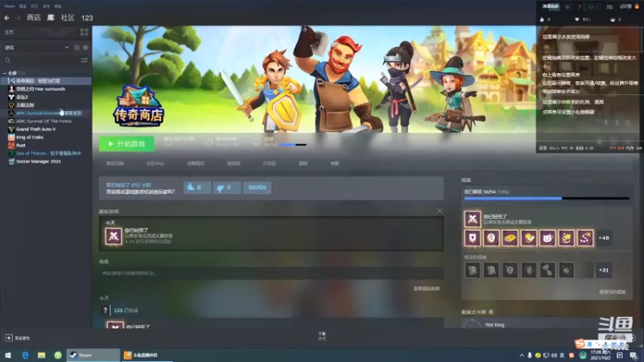Select the 传奇商店 game row
The height and width of the screenshot is (362, 644).
tap(46, 81)
